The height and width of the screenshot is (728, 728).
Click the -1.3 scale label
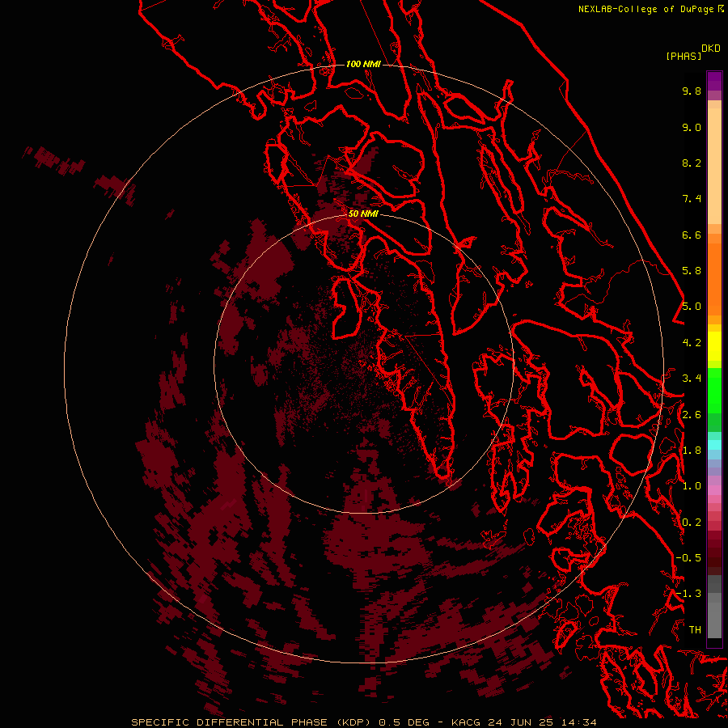688,594
